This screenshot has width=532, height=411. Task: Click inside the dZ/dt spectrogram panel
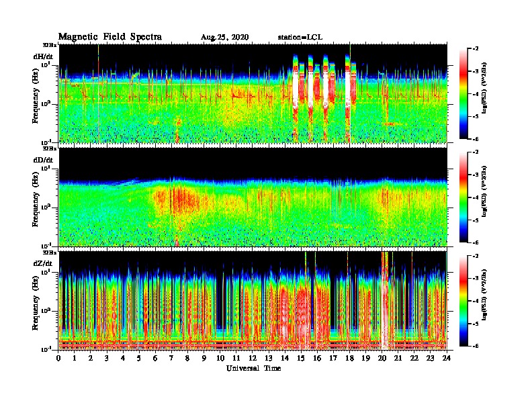click(x=253, y=300)
